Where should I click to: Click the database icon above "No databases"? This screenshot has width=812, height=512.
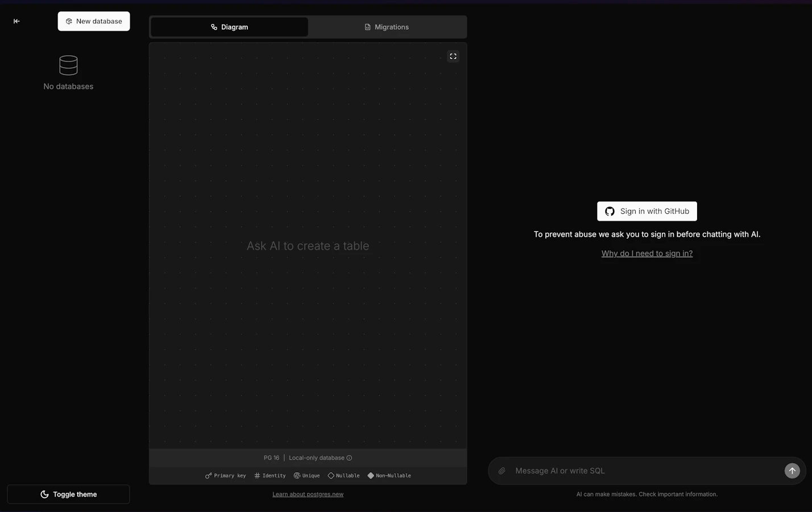tap(68, 65)
